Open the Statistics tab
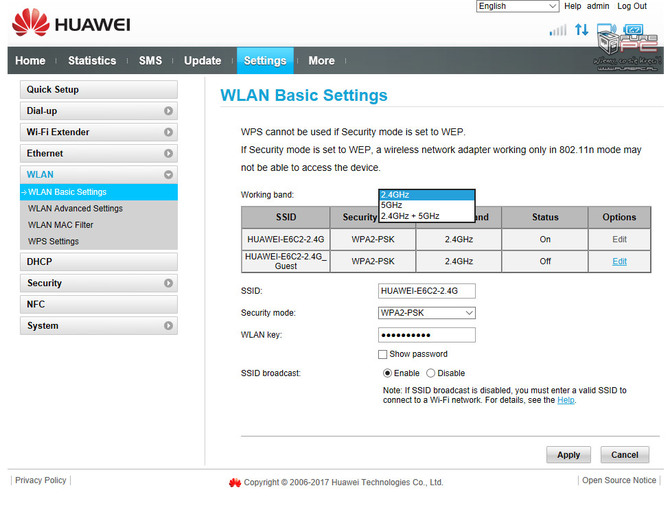Image resolution: width=670 pixels, height=512 pixels. [x=92, y=61]
